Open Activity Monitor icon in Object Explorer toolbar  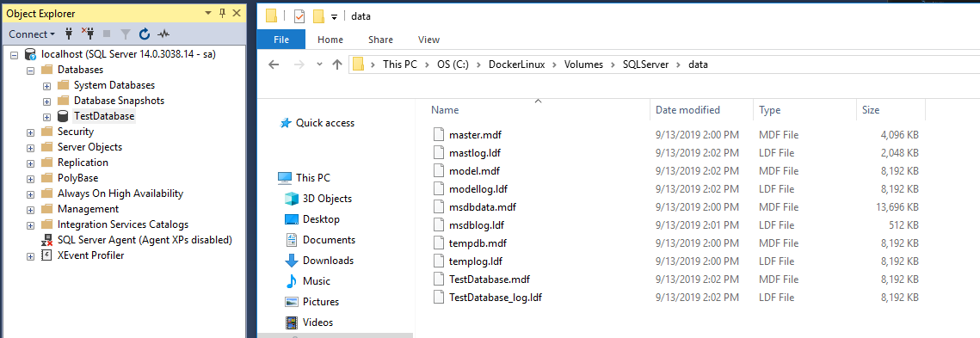click(x=163, y=34)
